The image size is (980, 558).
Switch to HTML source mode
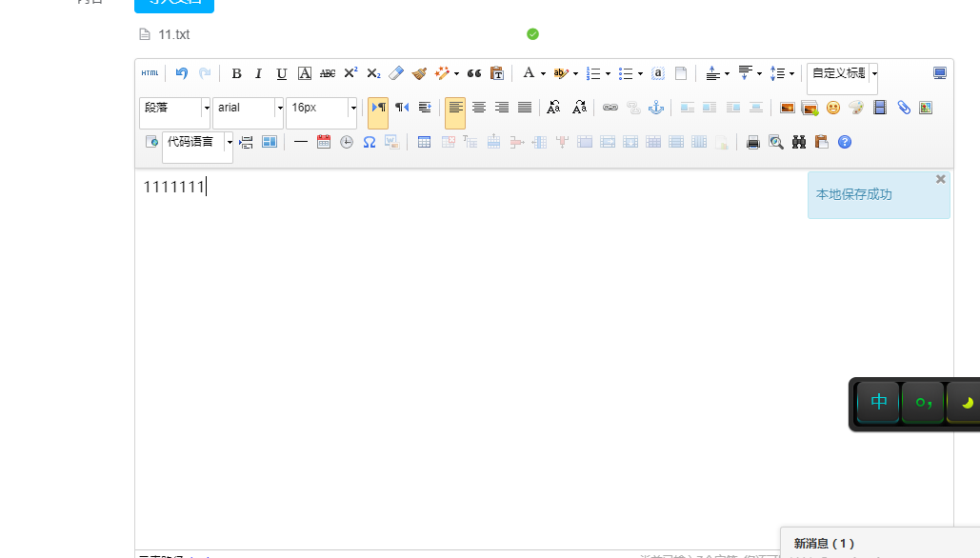click(x=150, y=73)
